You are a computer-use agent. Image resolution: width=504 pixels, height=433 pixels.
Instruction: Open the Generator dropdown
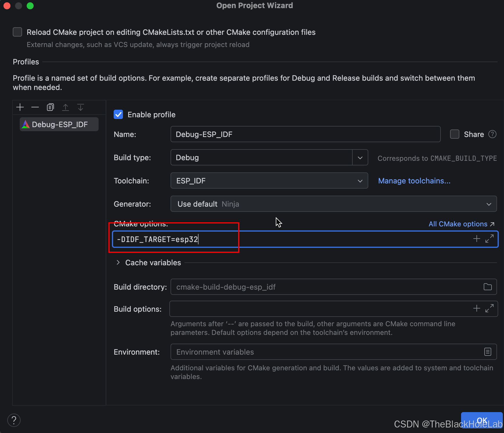(x=334, y=204)
